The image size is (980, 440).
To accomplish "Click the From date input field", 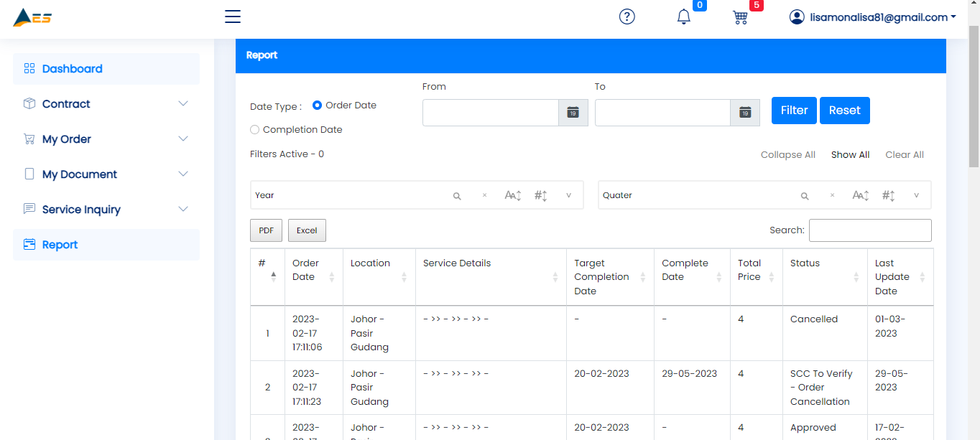I will coord(491,113).
